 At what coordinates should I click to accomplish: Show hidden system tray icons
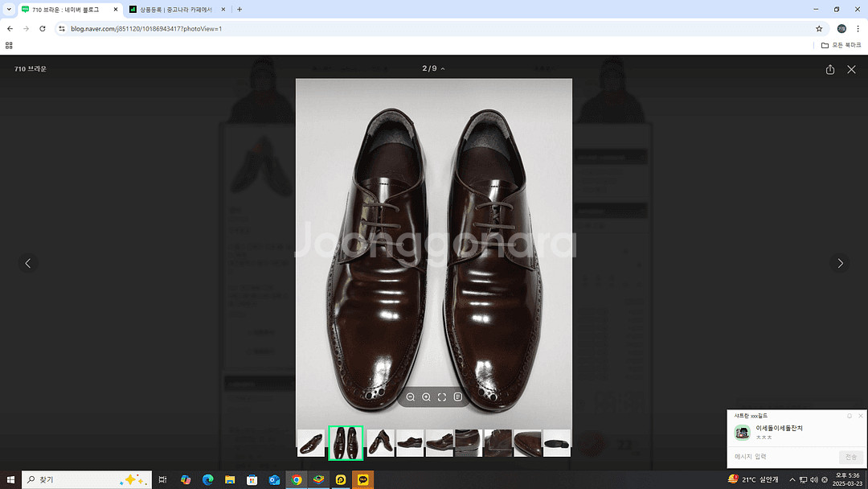(x=792, y=479)
